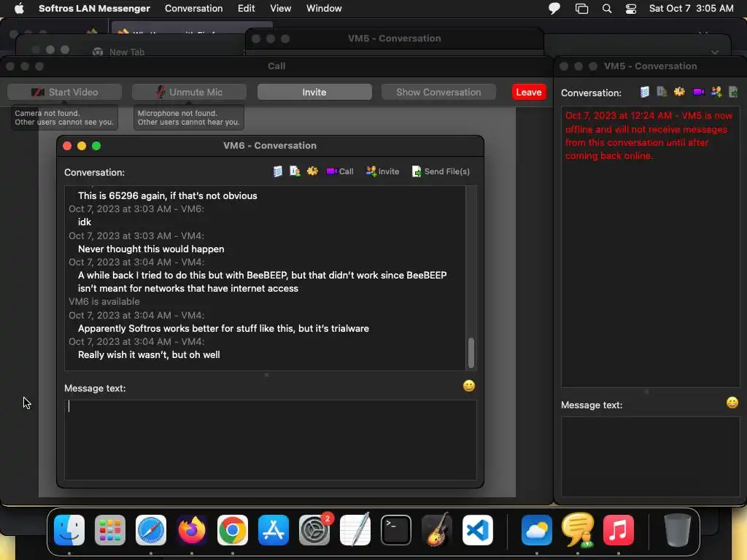Click invite users icon in VM5 conversation
The height and width of the screenshot is (560, 747).
[716, 92]
